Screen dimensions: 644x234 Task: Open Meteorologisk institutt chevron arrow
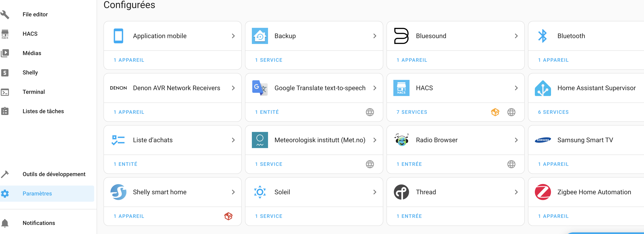(x=375, y=140)
